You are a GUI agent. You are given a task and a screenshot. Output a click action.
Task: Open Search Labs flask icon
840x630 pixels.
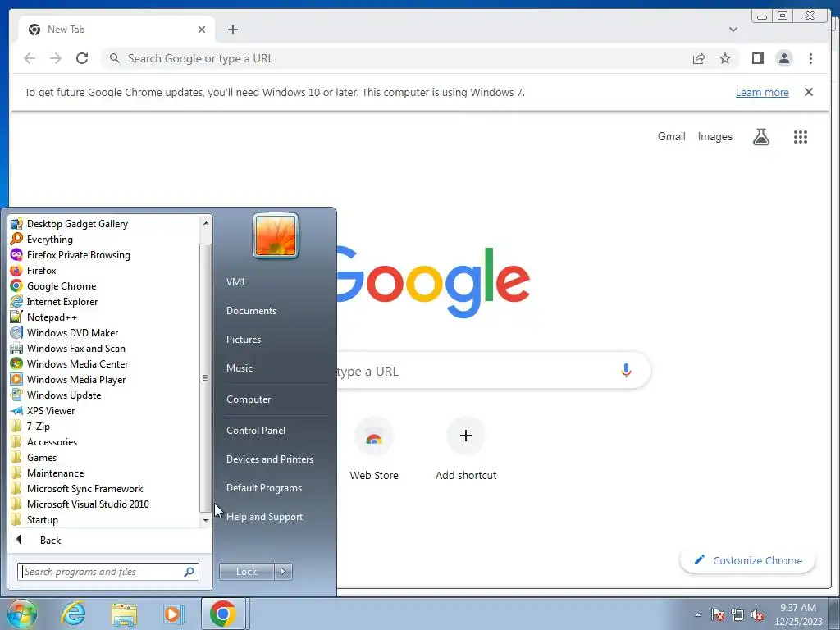point(761,137)
